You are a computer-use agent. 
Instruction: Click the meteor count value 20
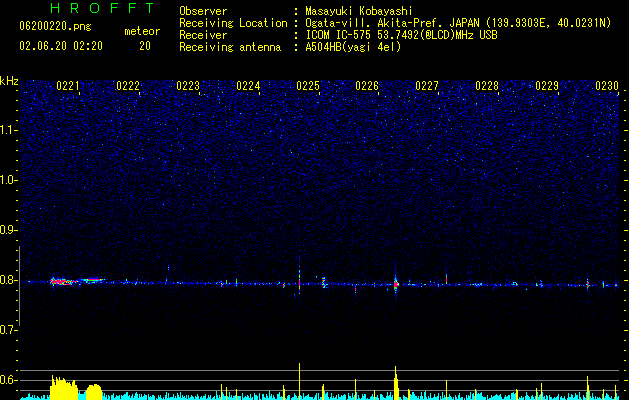145,46
